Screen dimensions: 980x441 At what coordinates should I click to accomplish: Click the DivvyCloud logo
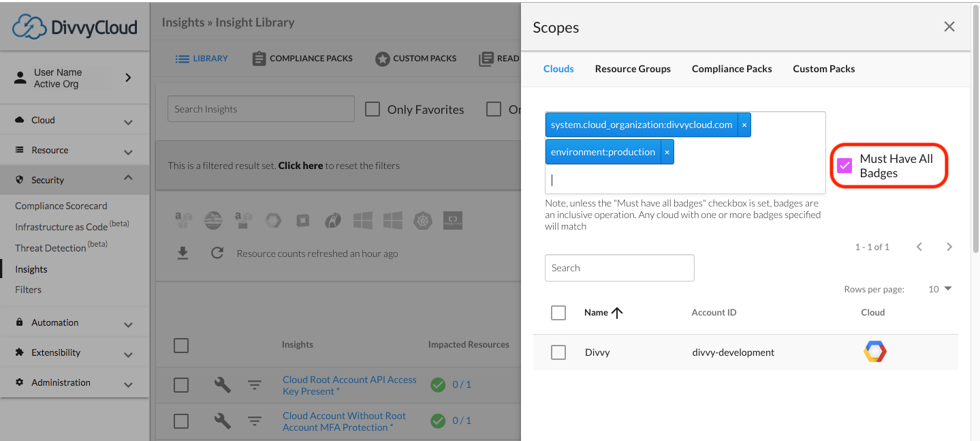[75, 27]
